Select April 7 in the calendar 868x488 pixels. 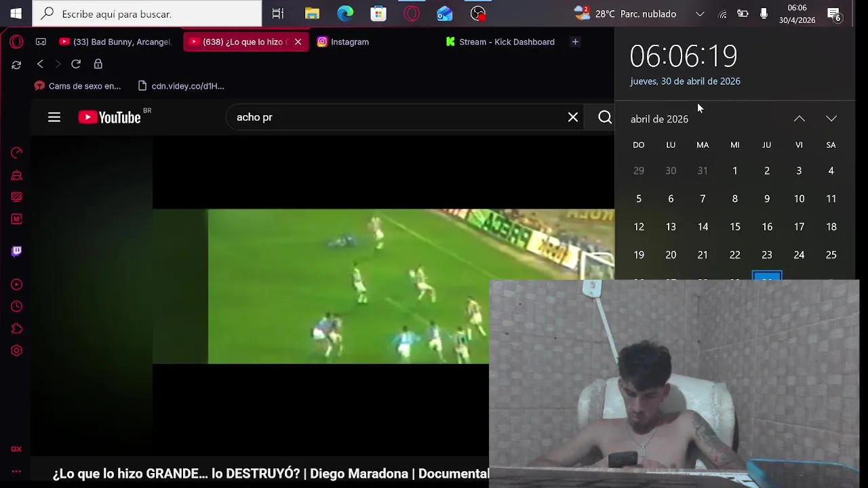(703, 199)
